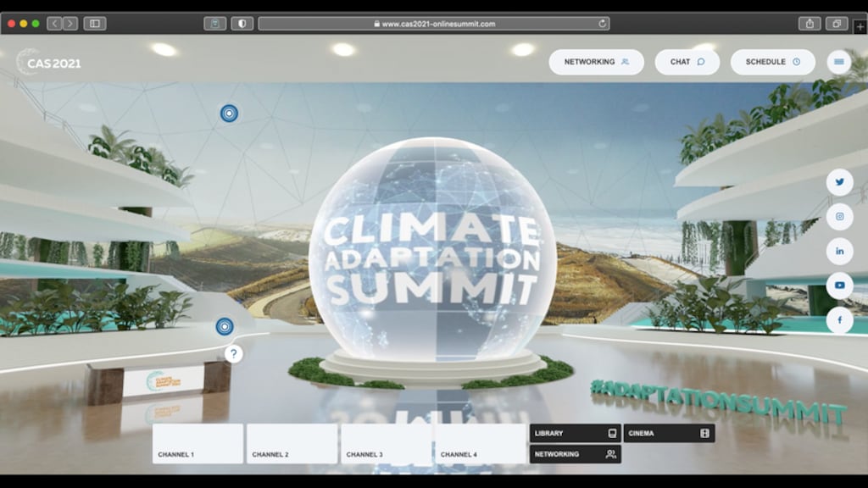Click the question mark help icon
The height and width of the screenshot is (488, 868).
(x=234, y=354)
